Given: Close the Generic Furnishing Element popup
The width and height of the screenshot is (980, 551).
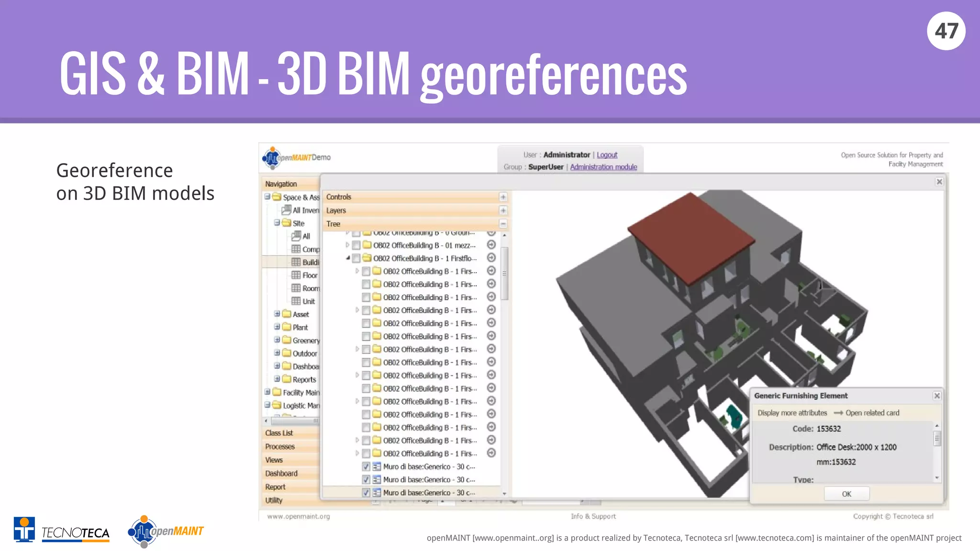Looking at the screenshot, I should 937,396.
